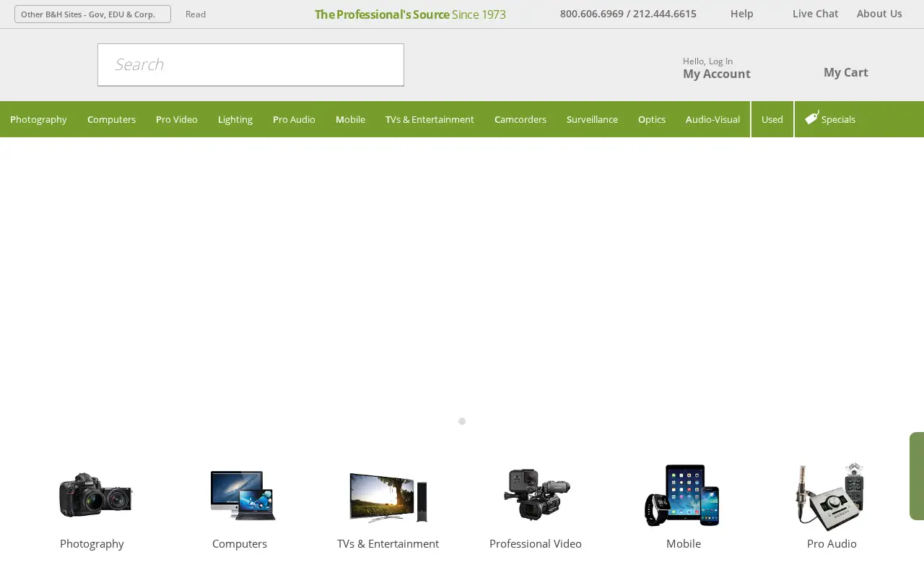Open the Computers menu in green navigation bar
This screenshot has width=924, height=578.
(111, 119)
